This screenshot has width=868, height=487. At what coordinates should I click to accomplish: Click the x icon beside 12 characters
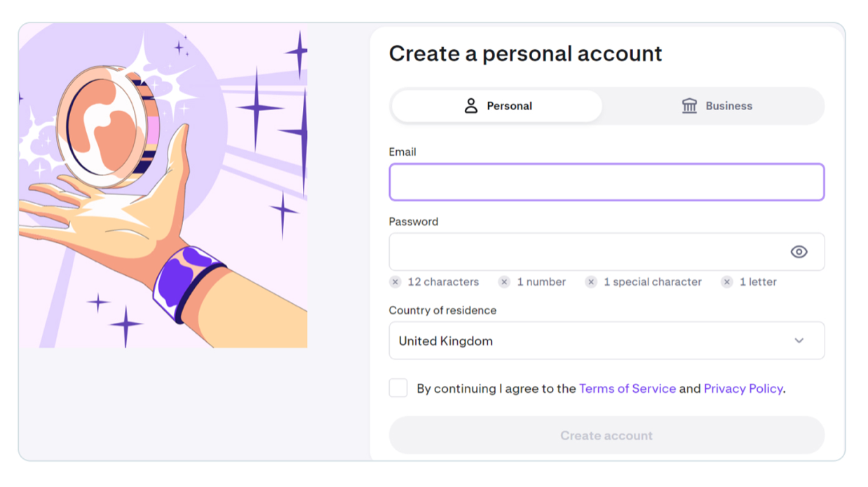pyautogui.click(x=395, y=282)
